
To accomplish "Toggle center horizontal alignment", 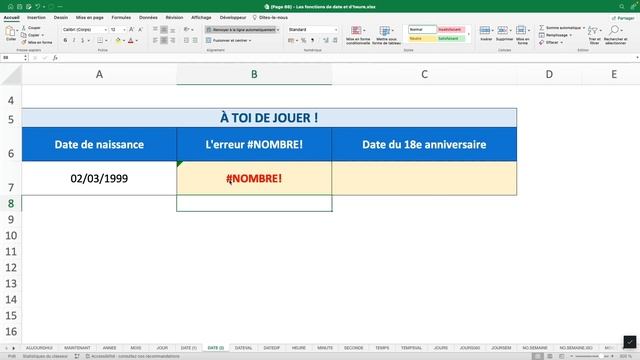I will [164, 40].
